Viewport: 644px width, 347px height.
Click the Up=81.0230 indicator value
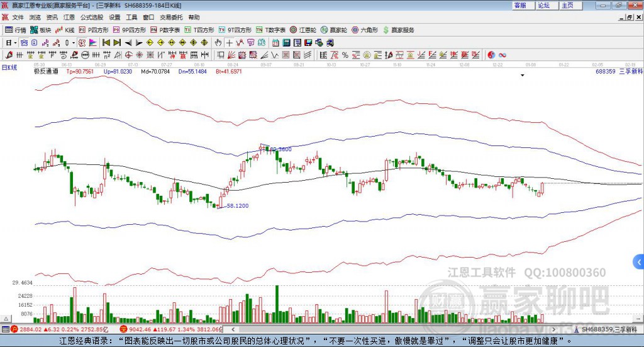(x=118, y=71)
